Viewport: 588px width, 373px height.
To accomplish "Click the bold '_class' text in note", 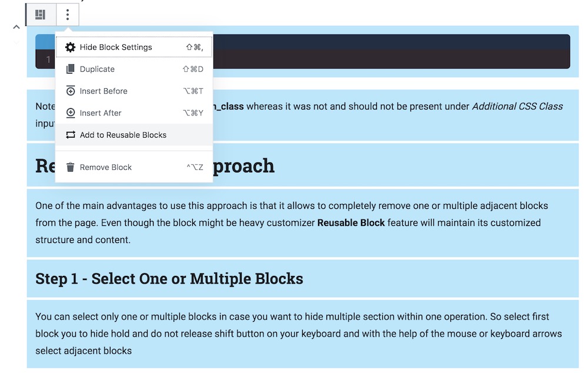I will (229, 106).
